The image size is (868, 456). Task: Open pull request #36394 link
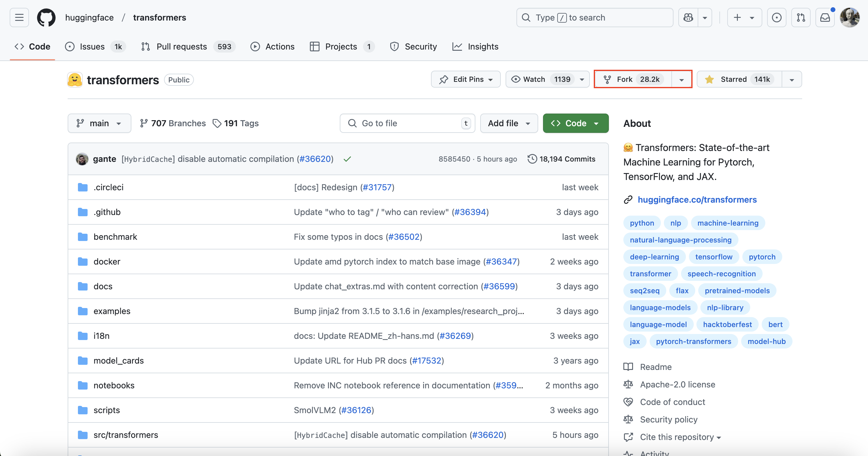click(x=470, y=212)
